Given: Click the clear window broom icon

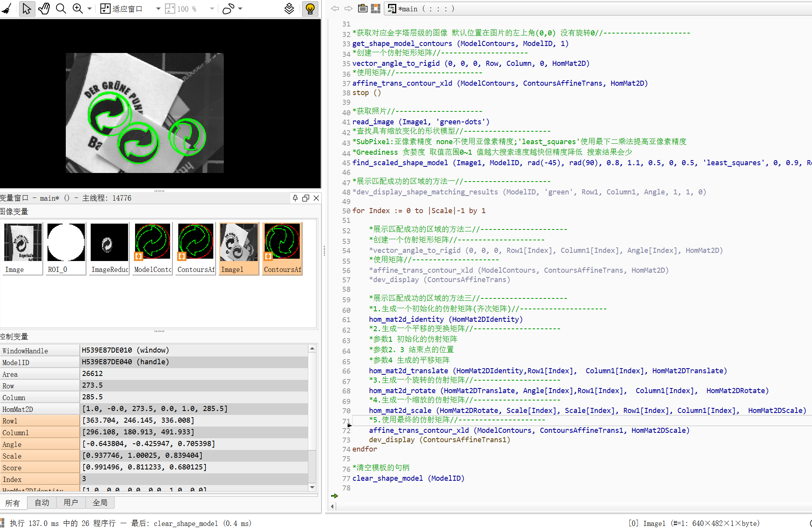Looking at the screenshot, I should [x=7, y=9].
